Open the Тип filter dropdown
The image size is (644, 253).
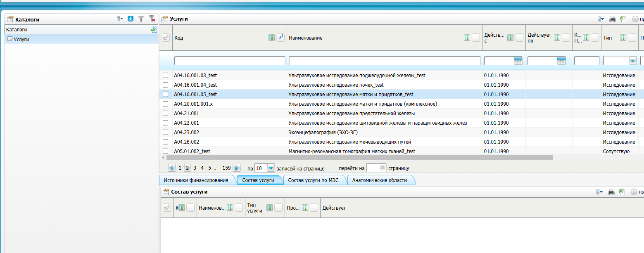click(632, 61)
